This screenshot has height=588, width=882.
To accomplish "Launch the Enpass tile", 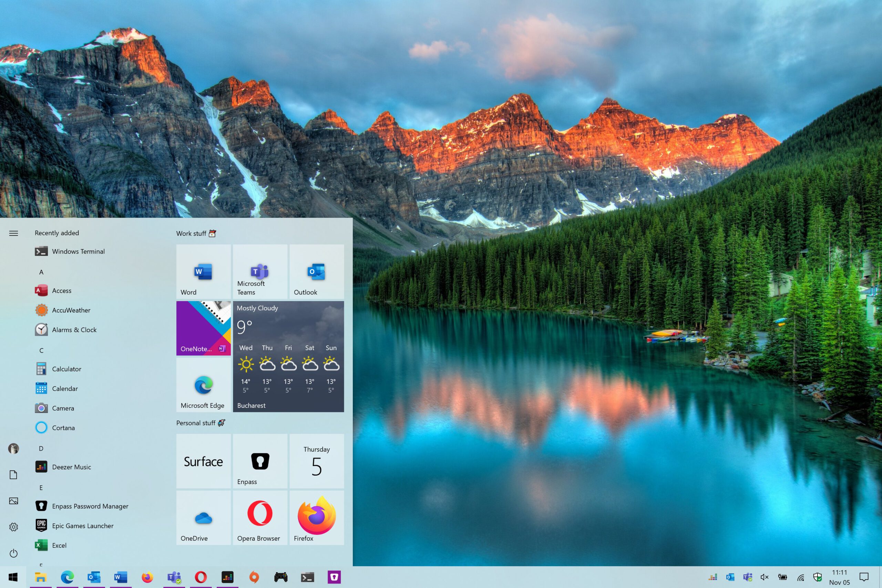I will 260,461.
